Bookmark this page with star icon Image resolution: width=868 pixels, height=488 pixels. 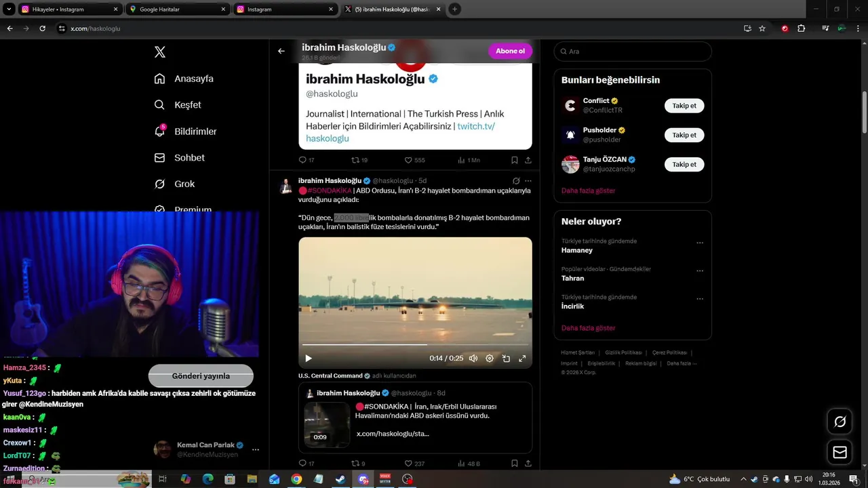tap(762, 28)
